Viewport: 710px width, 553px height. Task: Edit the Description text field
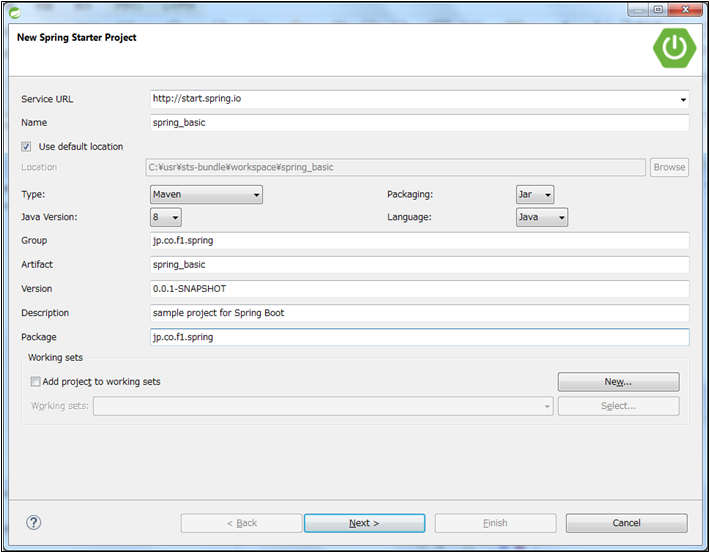pos(419,313)
